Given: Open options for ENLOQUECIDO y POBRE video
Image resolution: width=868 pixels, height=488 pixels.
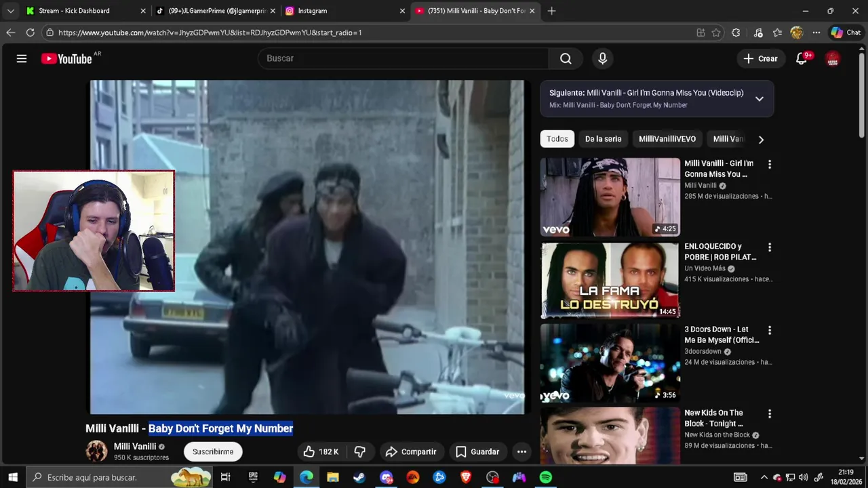Looking at the screenshot, I should click(769, 247).
